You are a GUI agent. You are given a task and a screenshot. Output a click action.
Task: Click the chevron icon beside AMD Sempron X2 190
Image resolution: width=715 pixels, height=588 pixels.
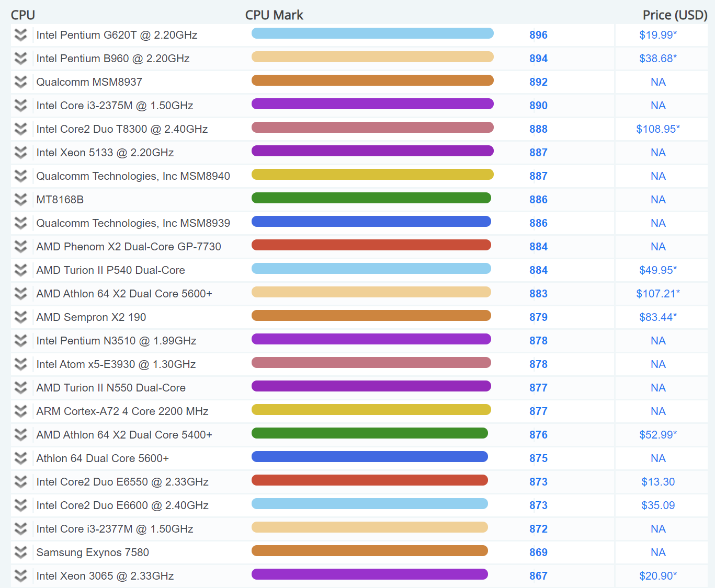(20, 317)
